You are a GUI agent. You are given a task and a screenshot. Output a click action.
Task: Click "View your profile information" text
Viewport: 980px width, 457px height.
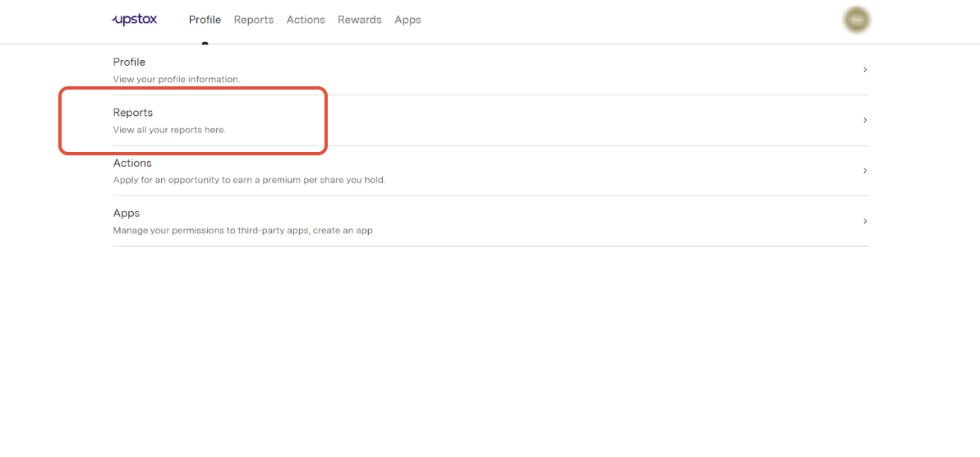click(177, 80)
